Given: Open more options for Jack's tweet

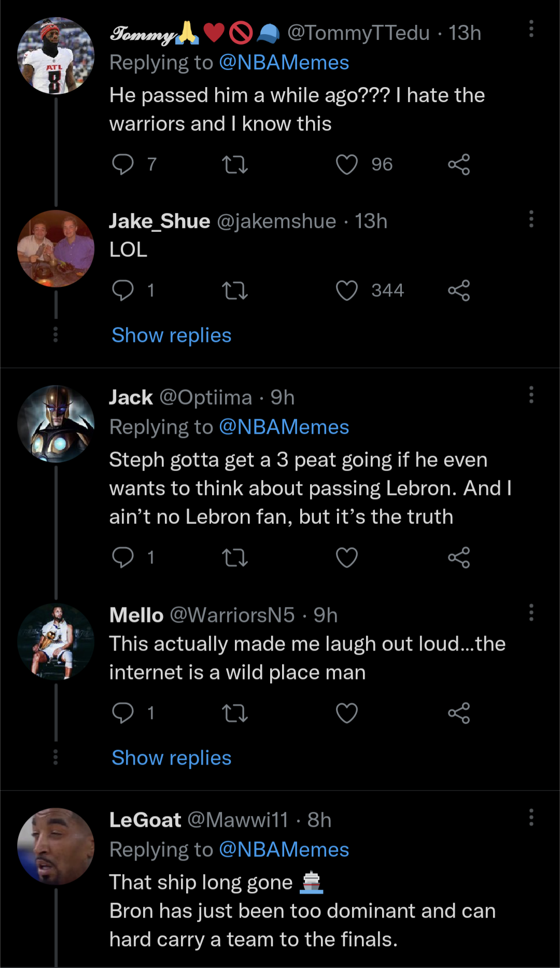Looking at the screenshot, I should (x=531, y=395).
